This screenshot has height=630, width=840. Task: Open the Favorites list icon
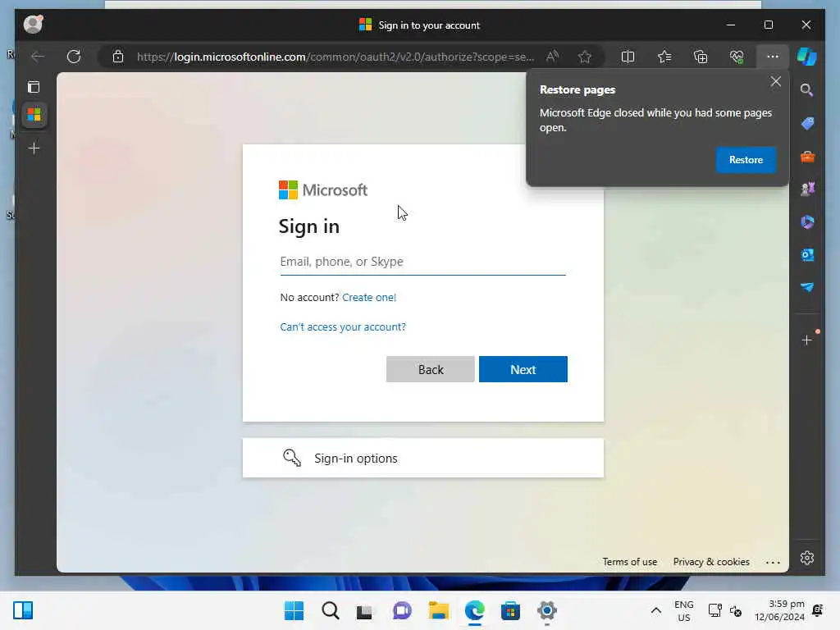(x=664, y=57)
